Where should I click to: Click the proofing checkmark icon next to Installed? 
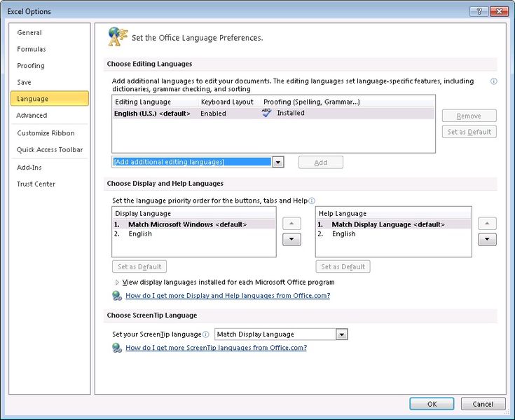266,113
